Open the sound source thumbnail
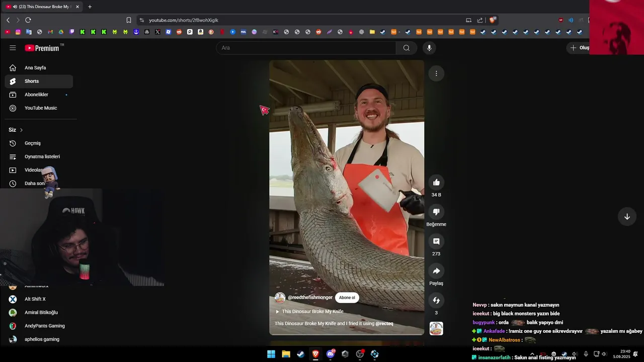The image size is (644, 362). [436, 328]
